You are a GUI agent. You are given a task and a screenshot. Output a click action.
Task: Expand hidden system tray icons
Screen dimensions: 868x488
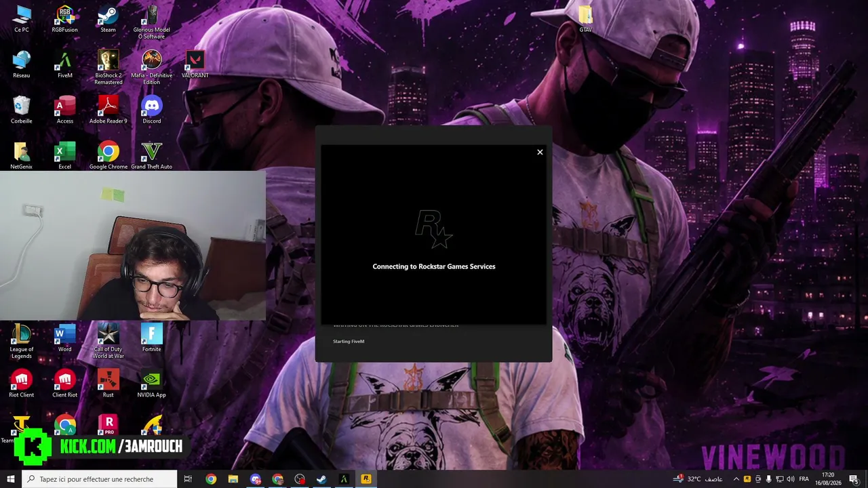(736, 479)
